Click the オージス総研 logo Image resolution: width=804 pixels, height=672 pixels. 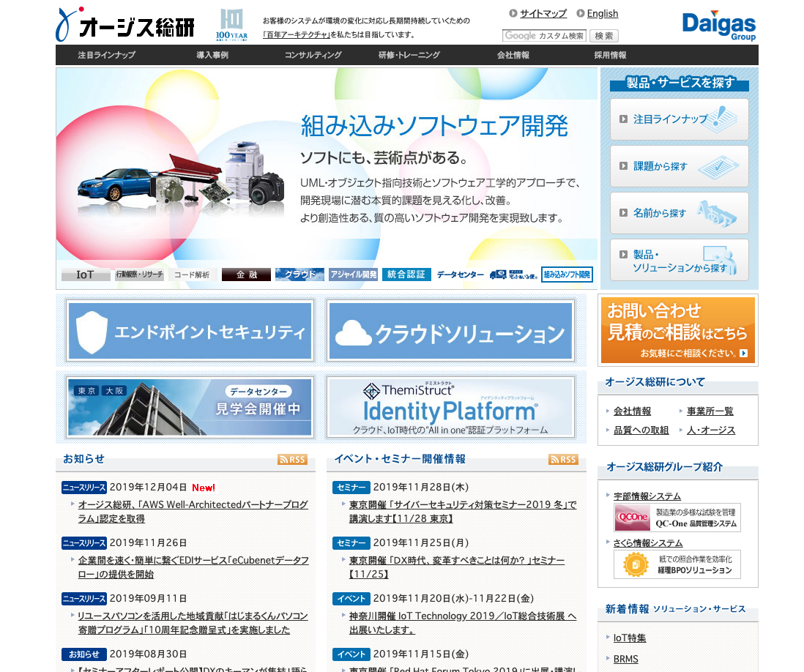pos(125,25)
